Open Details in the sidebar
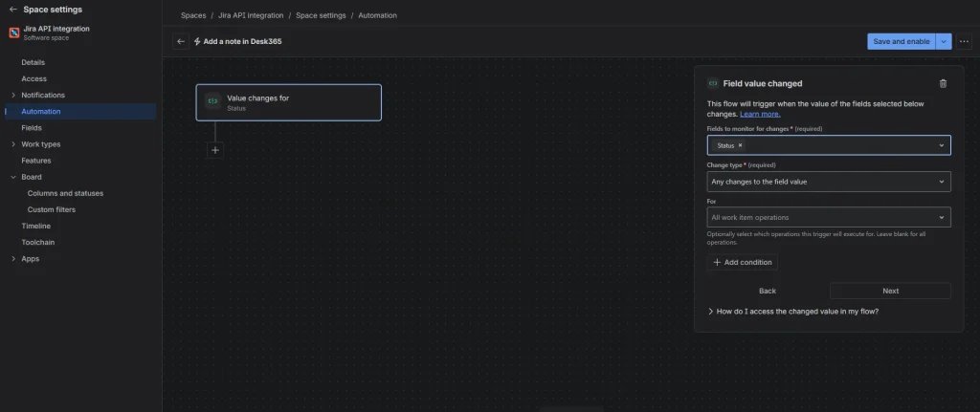 [33, 62]
